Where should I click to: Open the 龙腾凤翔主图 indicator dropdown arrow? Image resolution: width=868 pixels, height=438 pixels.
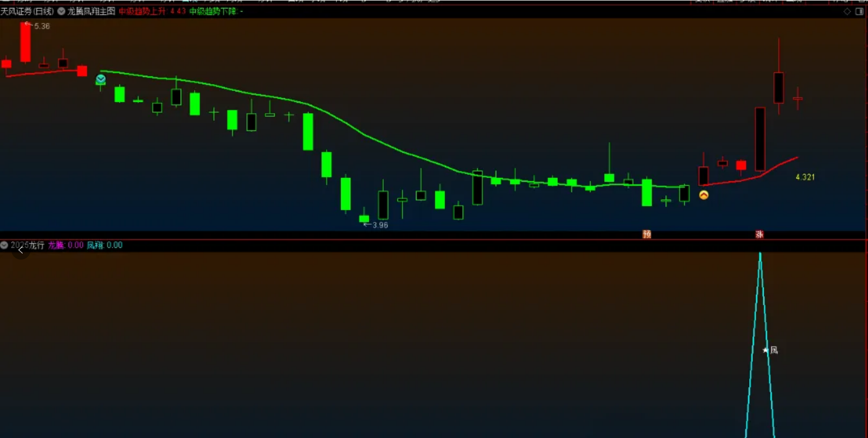[61, 11]
